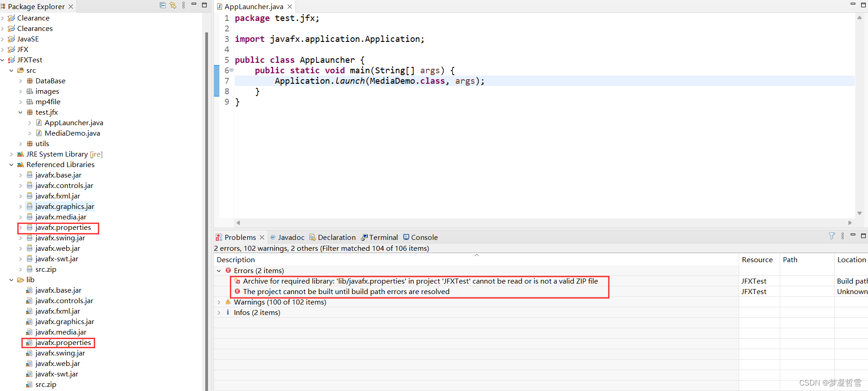Close the AppLauncher.java editor tab
This screenshot has width=868, height=391.
[x=289, y=6]
